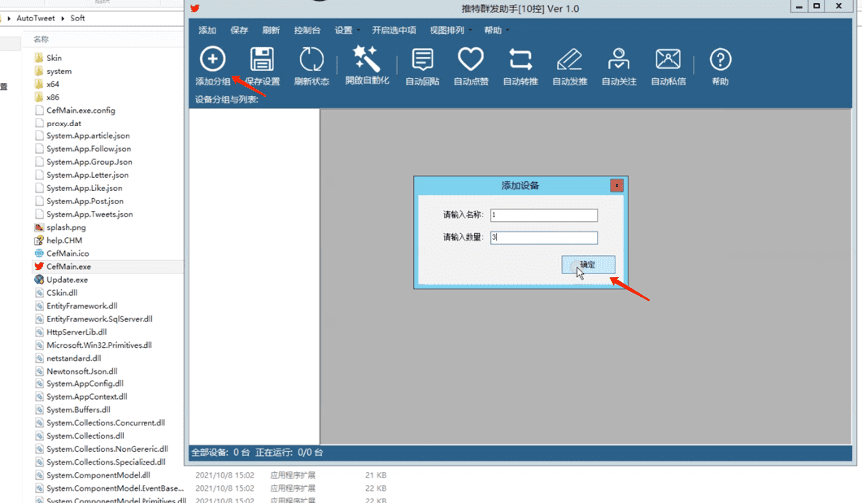Image resolution: width=863 pixels, height=504 pixels.
Task: Select System.AppContext.dll file name
Action: (87, 397)
